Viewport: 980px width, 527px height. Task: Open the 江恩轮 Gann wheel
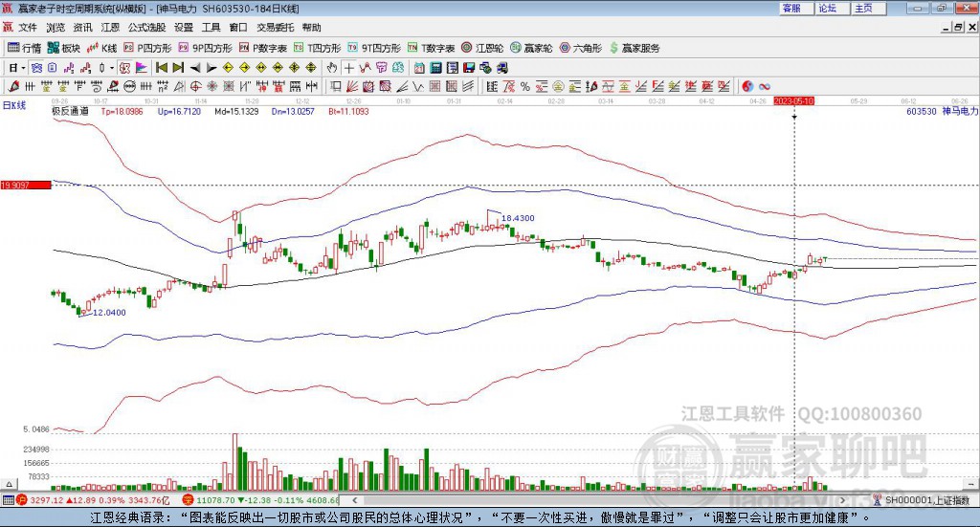(482, 48)
